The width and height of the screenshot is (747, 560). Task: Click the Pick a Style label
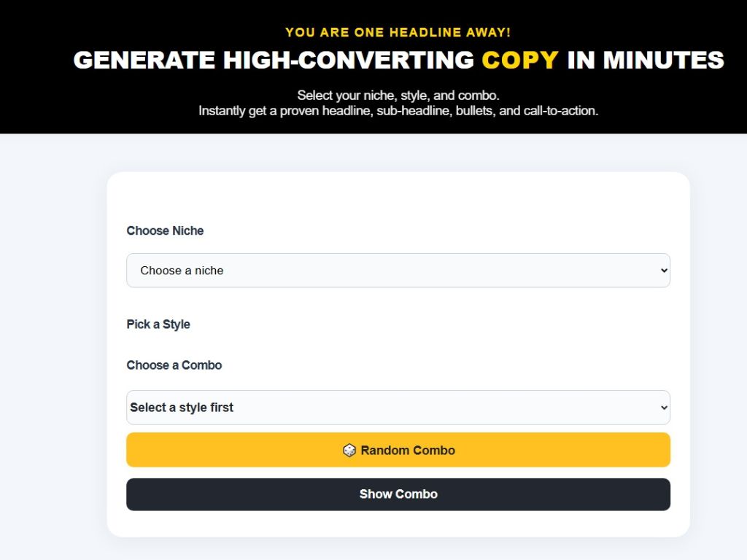(x=158, y=324)
